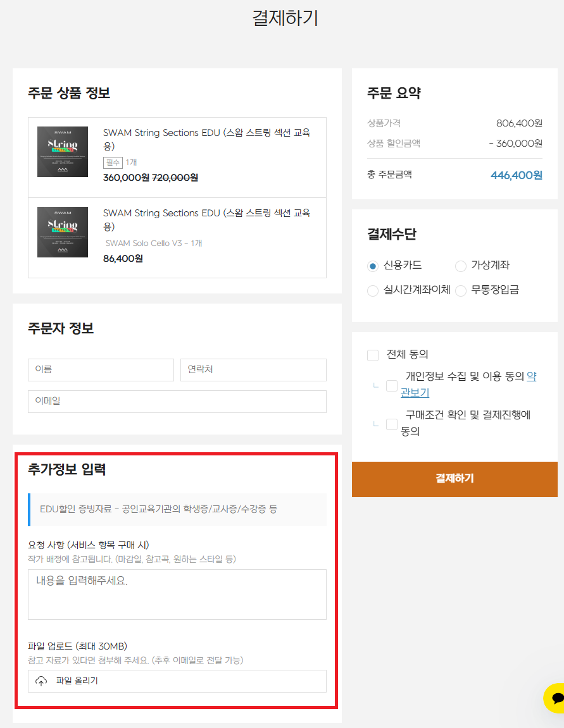Click the 총 주문금액 446,400원 total
This screenshot has width=564, height=728.
[x=516, y=175]
